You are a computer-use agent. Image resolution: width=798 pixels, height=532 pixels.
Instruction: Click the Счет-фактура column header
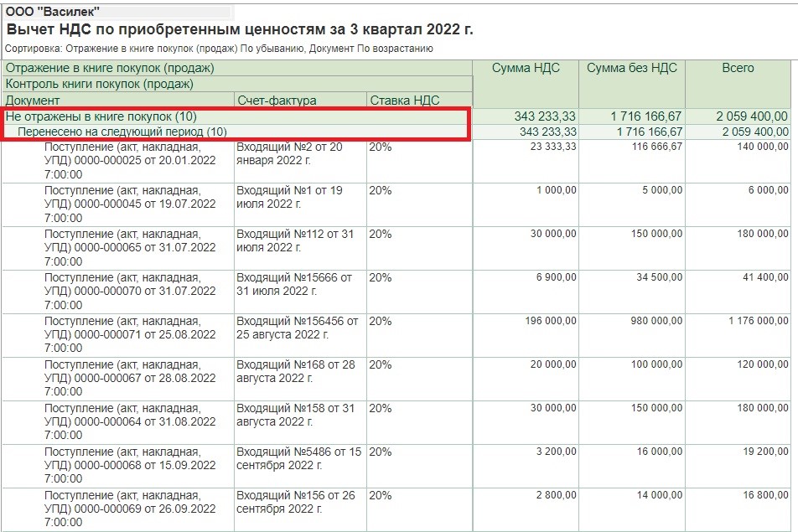click(277, 101)
